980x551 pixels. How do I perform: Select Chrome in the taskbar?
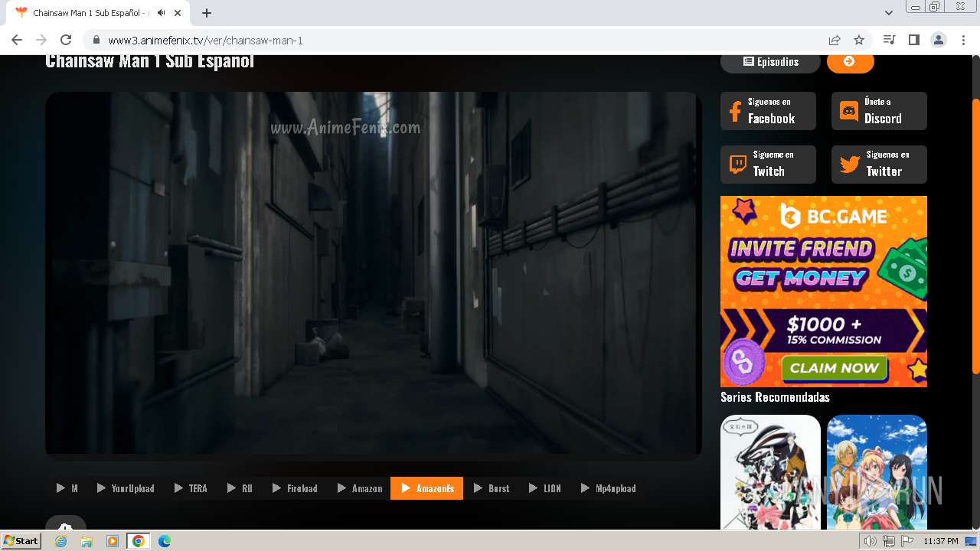pyautogui.click(x=139, y=541)
